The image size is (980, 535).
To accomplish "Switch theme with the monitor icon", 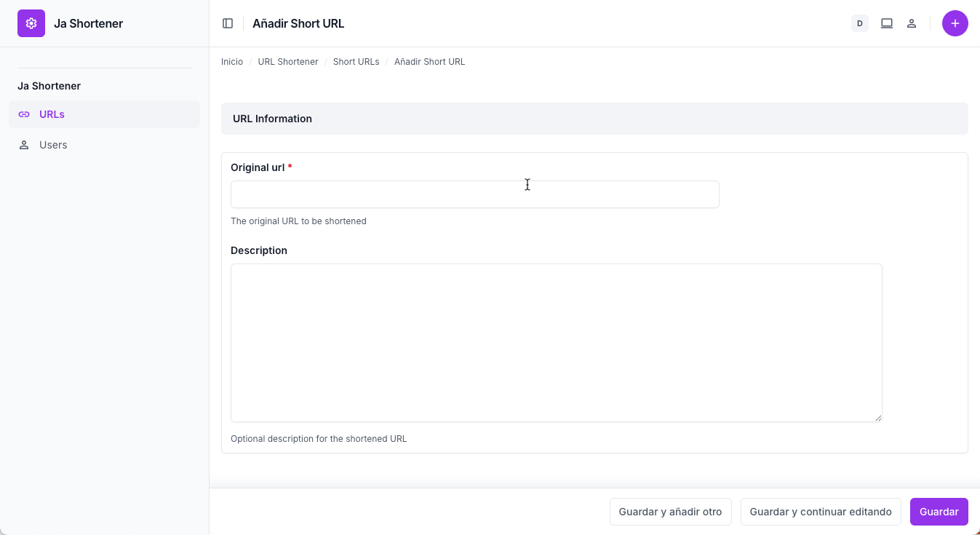I will pos(887,23).
